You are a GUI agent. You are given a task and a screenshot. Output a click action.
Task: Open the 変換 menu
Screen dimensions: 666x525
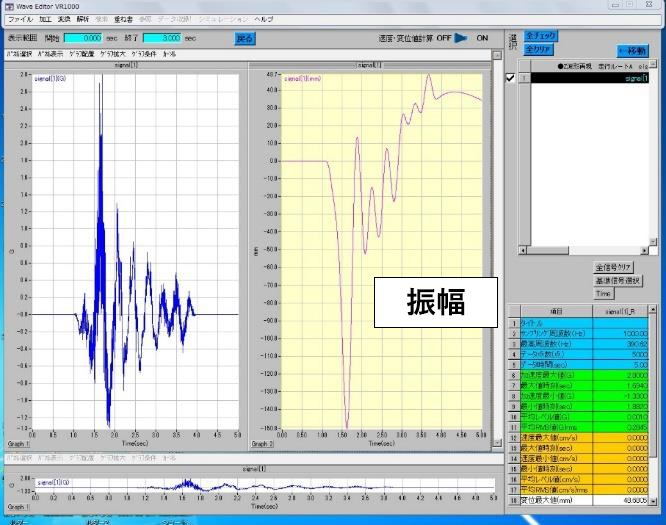[x=64, y=20]
